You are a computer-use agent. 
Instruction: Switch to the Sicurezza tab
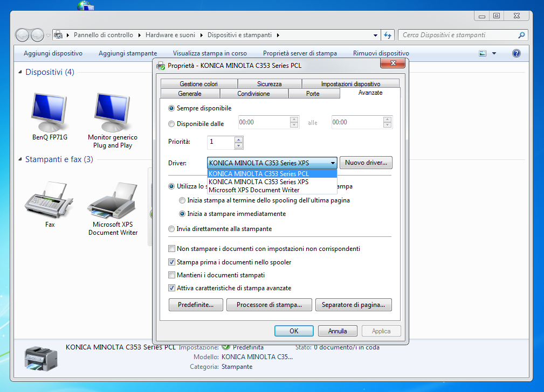269,84
